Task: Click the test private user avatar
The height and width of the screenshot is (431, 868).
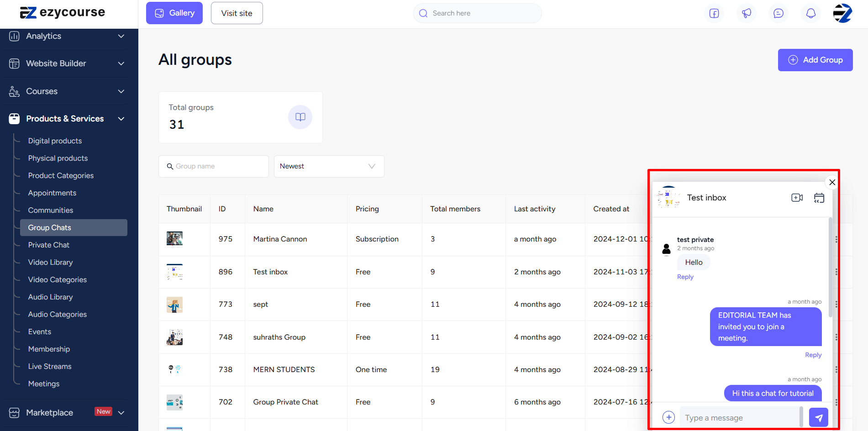Action: (666, 249)
